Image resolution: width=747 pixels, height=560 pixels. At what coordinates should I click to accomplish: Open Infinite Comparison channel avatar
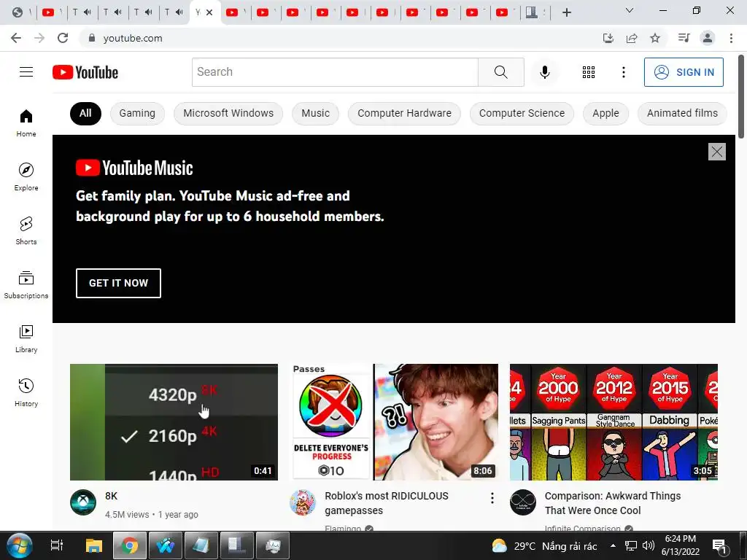[x=522, y=502]
